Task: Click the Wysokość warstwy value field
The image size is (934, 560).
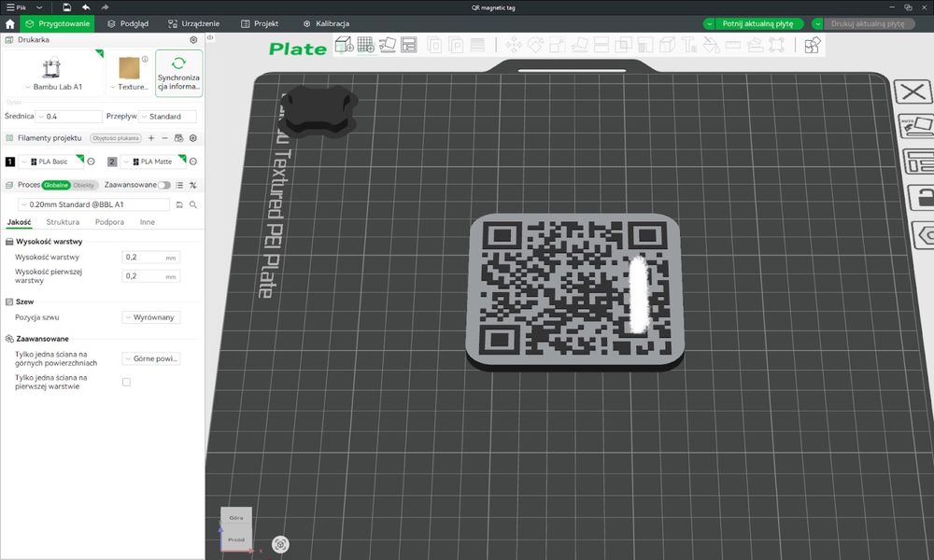Action: 150,257
